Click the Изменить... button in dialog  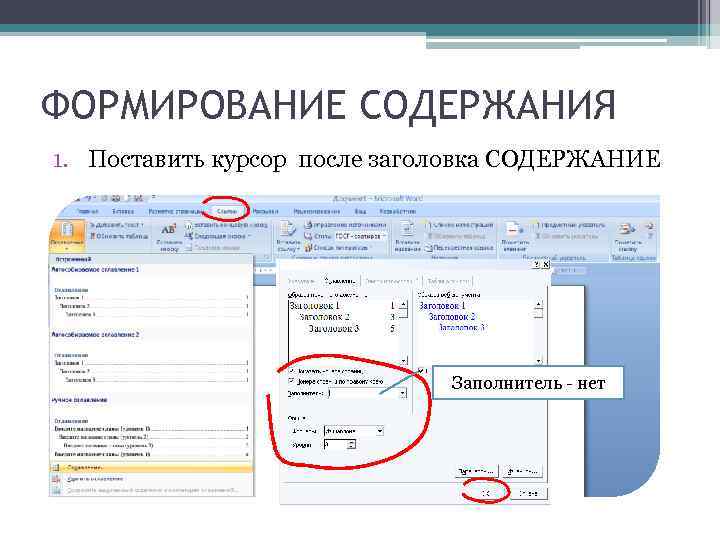tap(522, 471)
